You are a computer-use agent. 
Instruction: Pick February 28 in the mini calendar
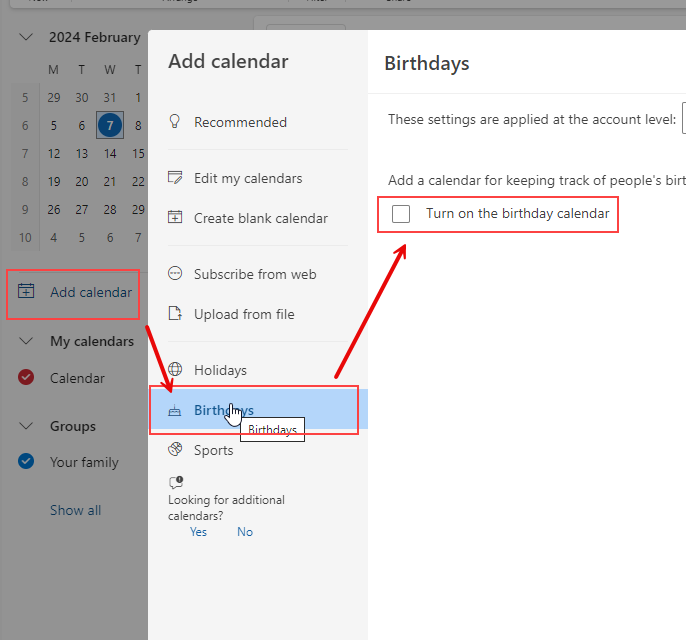(x=110, y=210)
